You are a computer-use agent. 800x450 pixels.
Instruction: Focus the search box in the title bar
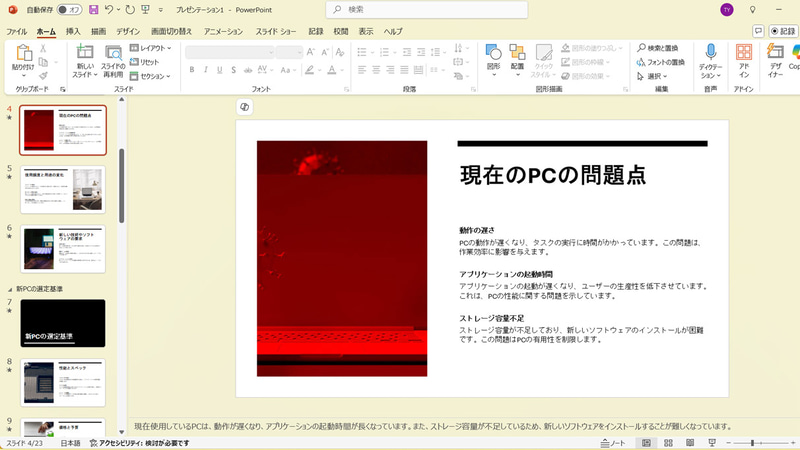(427, 10)
